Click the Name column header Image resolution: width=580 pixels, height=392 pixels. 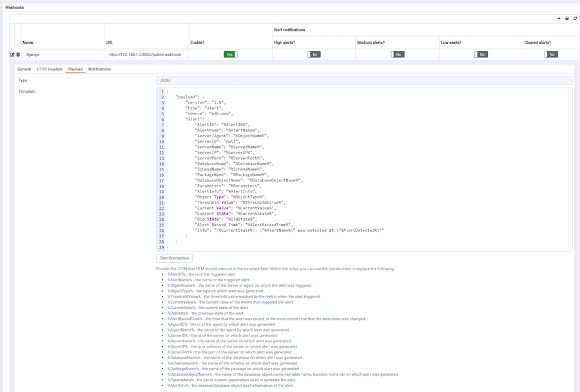[x=28, y=42]
